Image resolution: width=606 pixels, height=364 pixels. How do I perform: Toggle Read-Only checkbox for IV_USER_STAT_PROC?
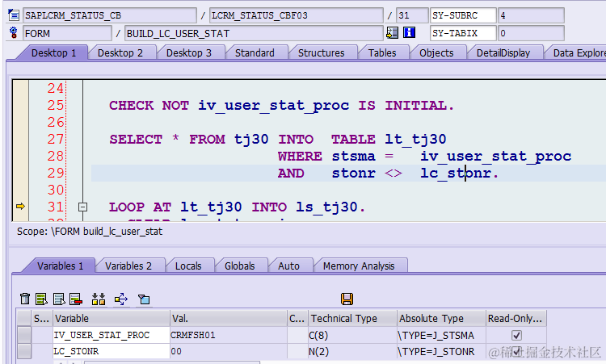pyautogui.click(x=516, y=335)
